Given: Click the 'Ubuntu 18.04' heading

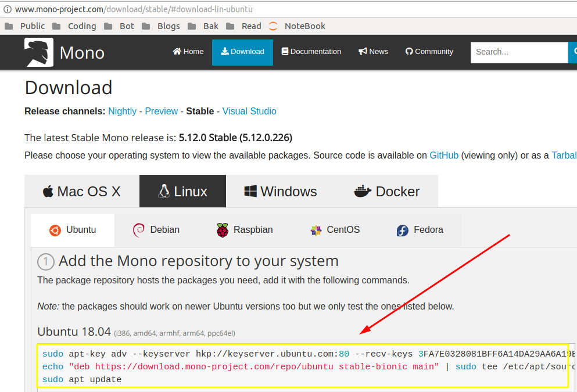Looking at the screenshot, I should pyautogui.click(x=74, y=332).
